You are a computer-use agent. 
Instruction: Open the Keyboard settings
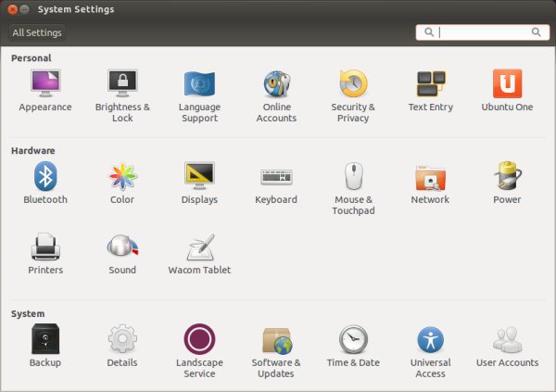click(276, 176)
